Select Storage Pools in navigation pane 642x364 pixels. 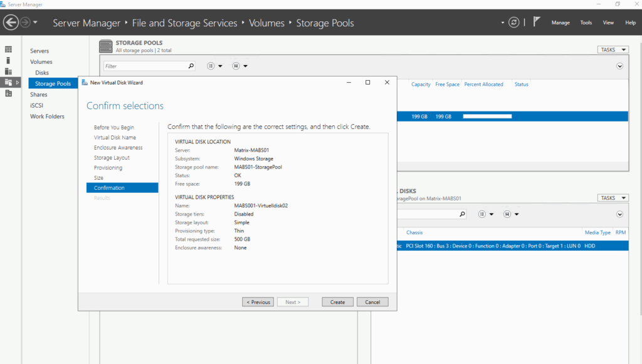[x=53, y=83]
